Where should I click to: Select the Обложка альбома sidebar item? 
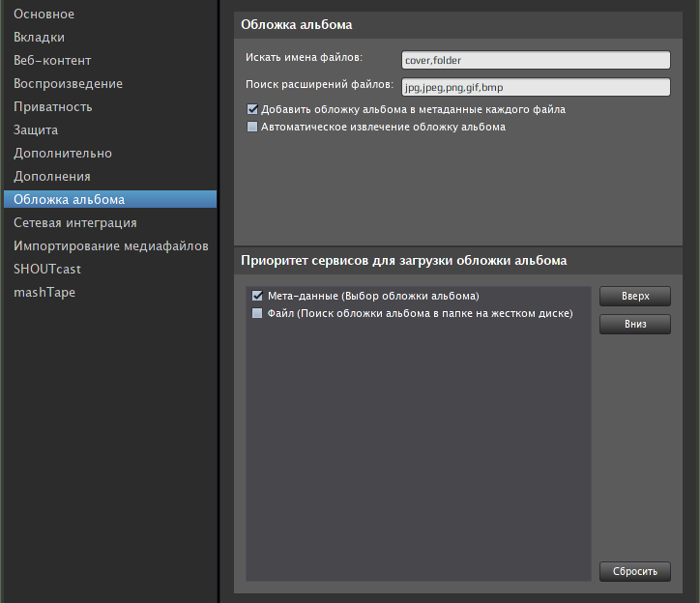pos(110,199)
